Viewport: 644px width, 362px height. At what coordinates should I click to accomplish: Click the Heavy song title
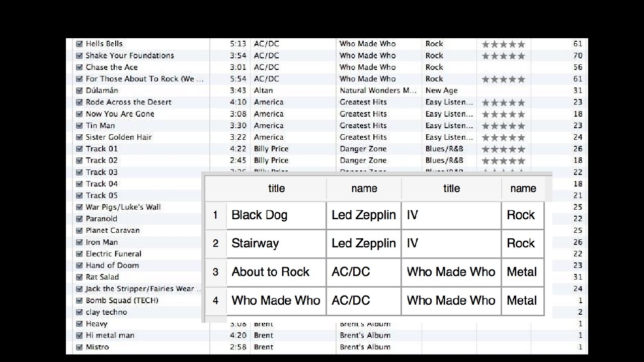[97, 324]
